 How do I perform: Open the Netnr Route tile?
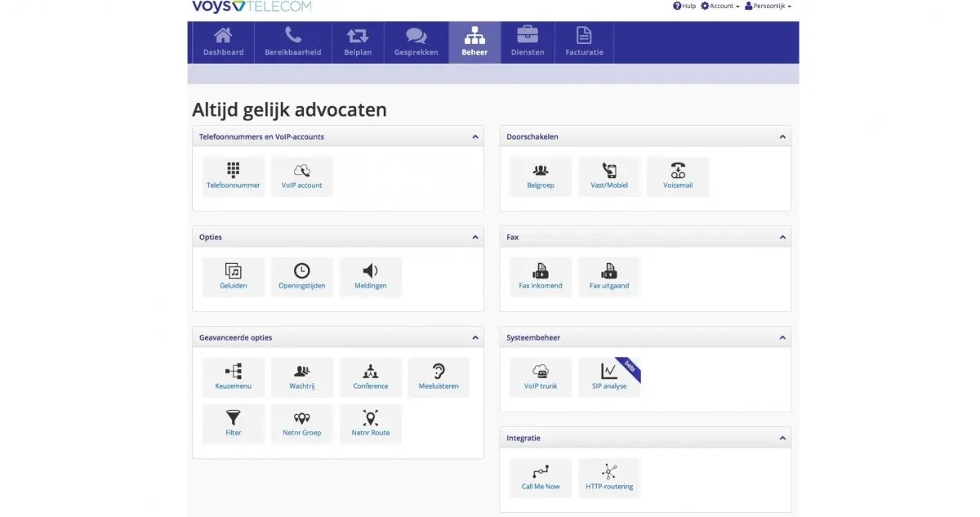[x=371, y=424]
